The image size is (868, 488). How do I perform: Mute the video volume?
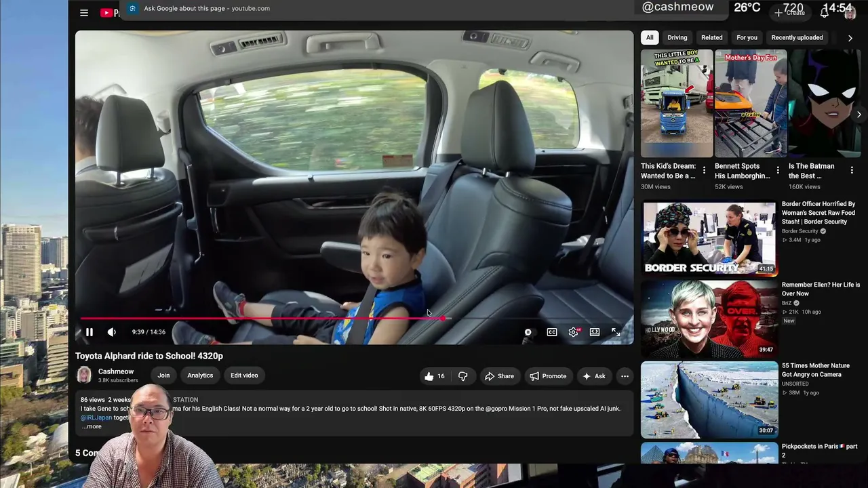pyautogui.click(x=112, y=332)
